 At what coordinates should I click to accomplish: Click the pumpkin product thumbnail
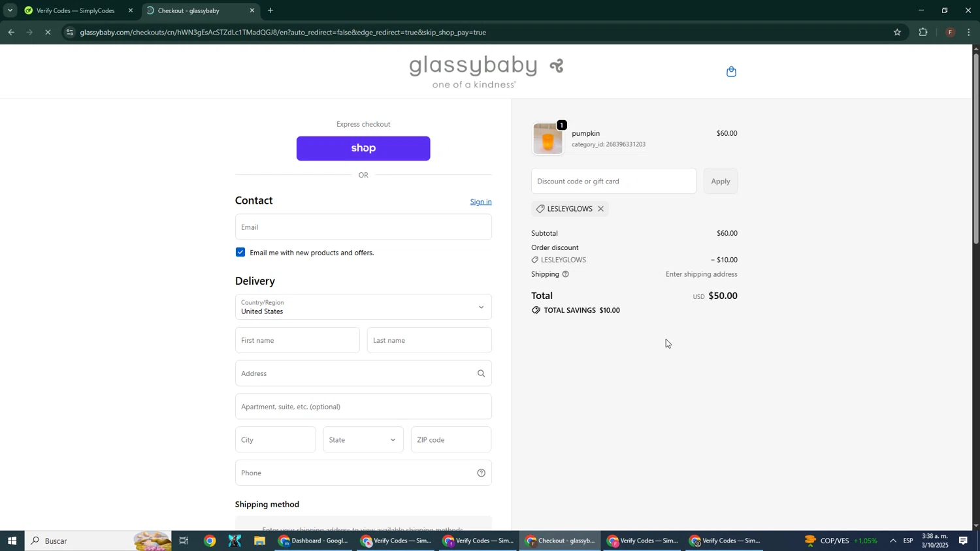pyautogui.click(x=547, y=139)
